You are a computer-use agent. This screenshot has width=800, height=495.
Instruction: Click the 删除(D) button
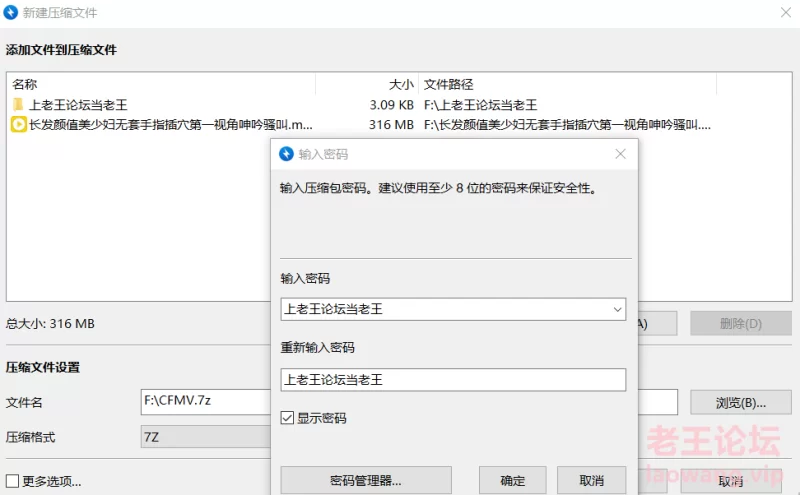coord(740,324)
